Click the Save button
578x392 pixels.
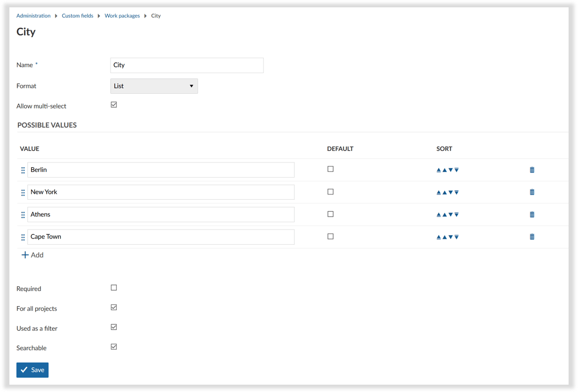(32, 370)
